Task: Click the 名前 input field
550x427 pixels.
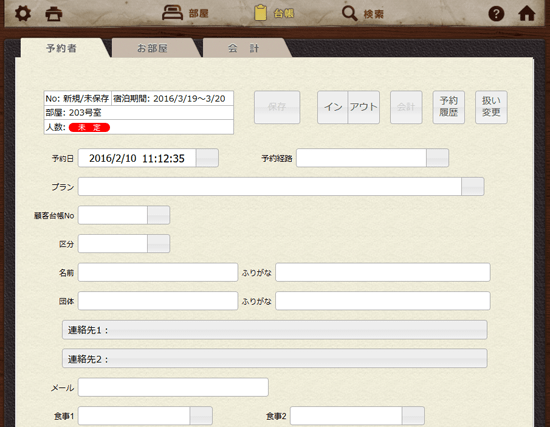Action: [x=158, y=272]
